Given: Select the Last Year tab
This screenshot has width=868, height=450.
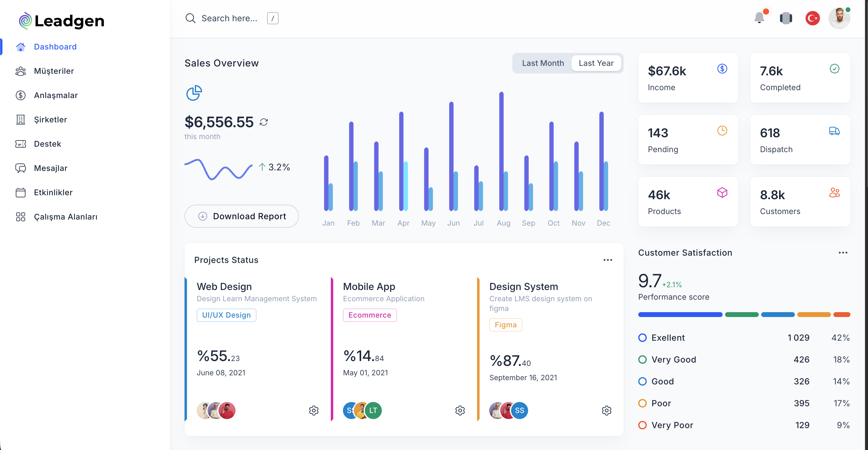Looking at the screenshot, I should [596, 63].
